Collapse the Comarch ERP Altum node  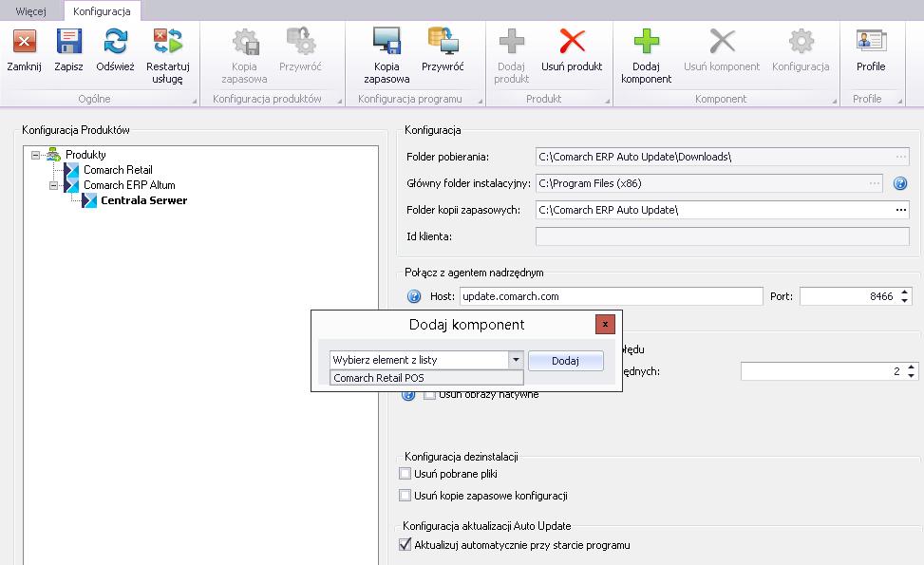pyautogui.click(x=53, y=185)
